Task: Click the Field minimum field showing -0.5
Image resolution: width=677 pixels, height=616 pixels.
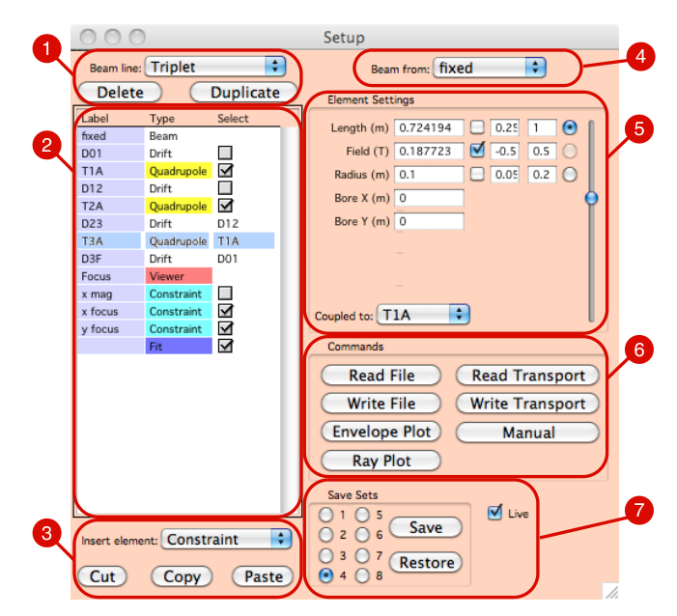Action: [x=505, y=151]
